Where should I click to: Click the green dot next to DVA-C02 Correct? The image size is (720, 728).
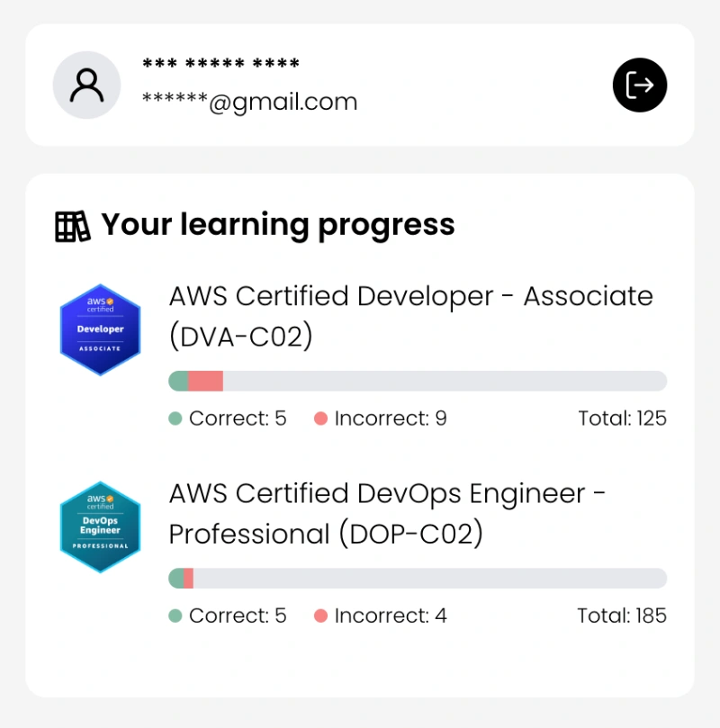175,418
